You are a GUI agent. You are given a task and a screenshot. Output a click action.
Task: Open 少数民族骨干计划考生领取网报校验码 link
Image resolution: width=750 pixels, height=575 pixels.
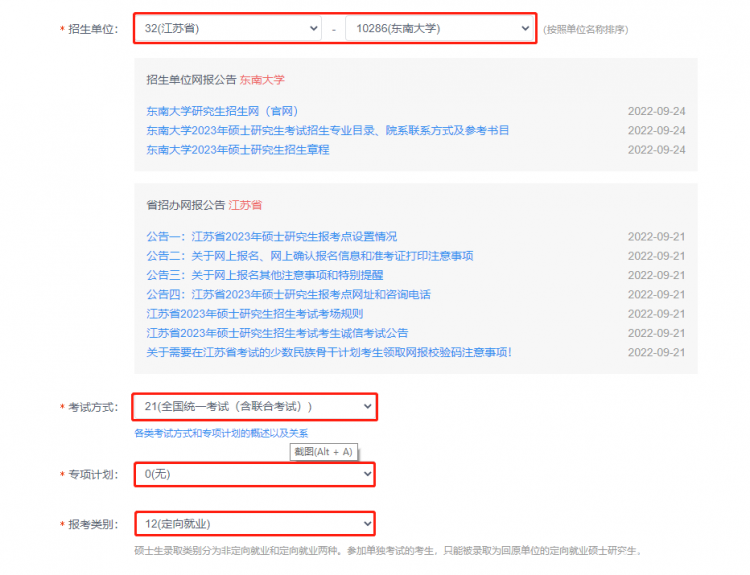(329, 352)
